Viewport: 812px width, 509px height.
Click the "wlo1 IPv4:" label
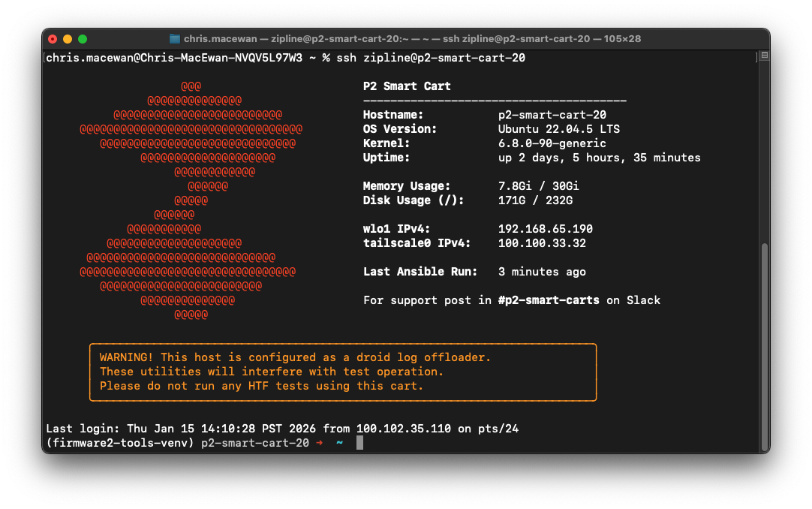(397, 229)
